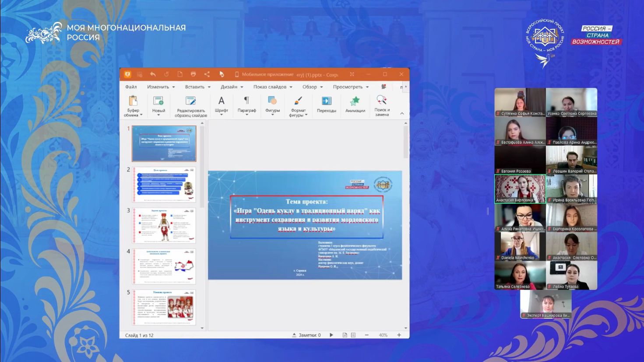Image resolution: width=644 pixels, height=362 pixels.
Task: Click Редактировать образец слайдов icon
Action: (190, 106)
